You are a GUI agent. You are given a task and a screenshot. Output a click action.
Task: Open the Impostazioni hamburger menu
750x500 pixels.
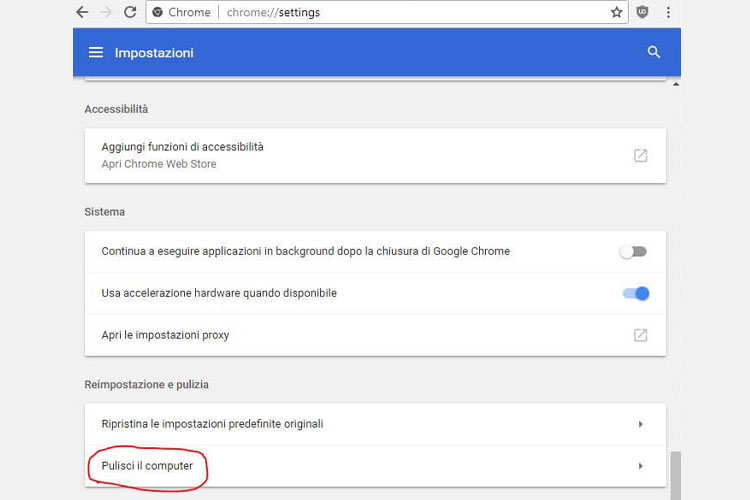[96, 52]
